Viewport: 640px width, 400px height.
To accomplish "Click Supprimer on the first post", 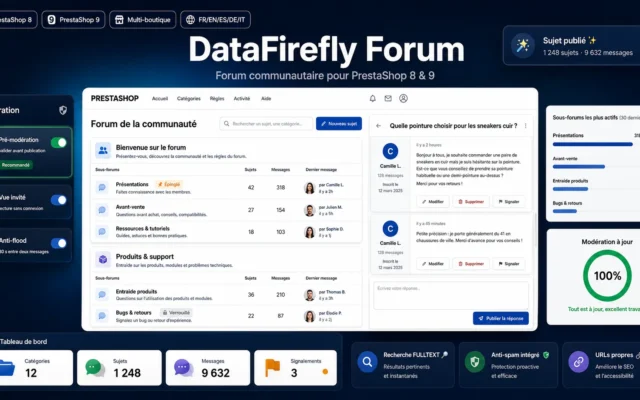I will tap(471, 202).
